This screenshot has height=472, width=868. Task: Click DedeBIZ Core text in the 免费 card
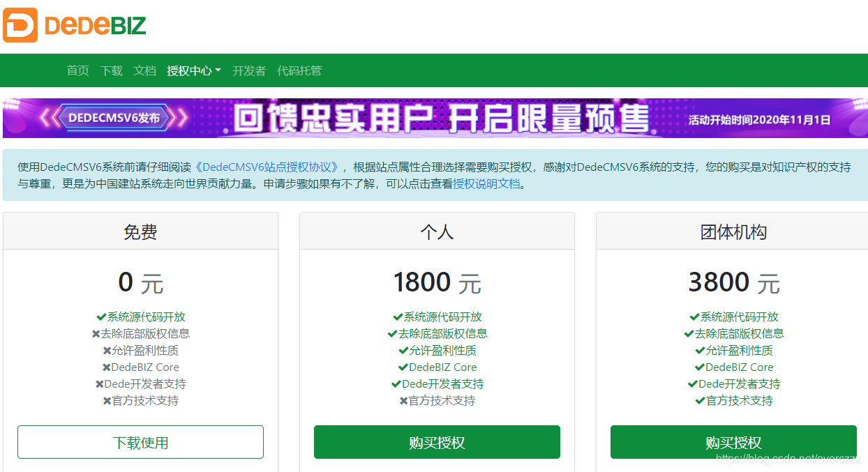pyautogui.click(x=145, y=367)
